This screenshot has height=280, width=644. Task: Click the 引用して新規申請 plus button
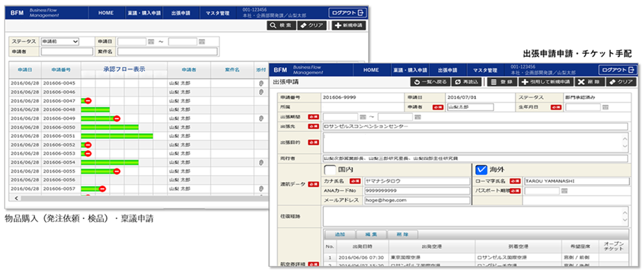[545, 82]
